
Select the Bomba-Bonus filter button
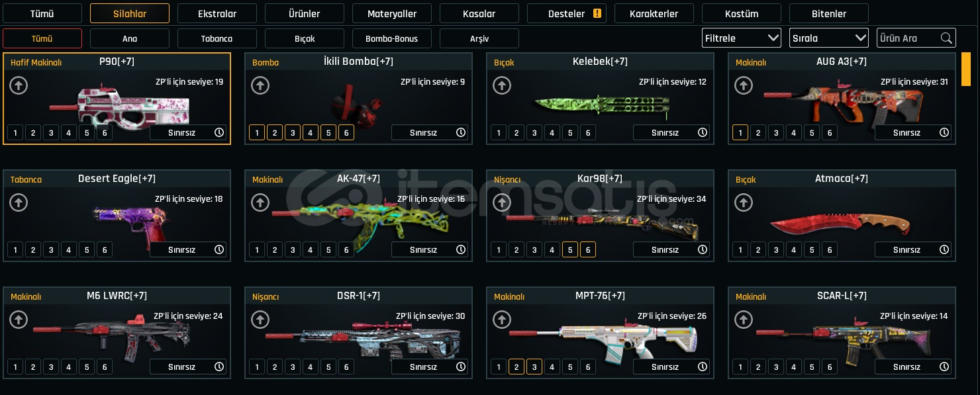(392, 38)
